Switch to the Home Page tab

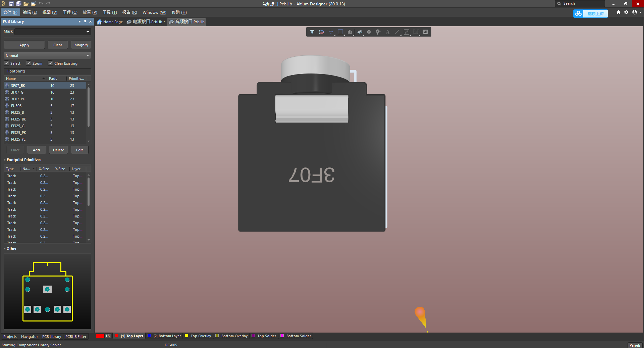110,22
